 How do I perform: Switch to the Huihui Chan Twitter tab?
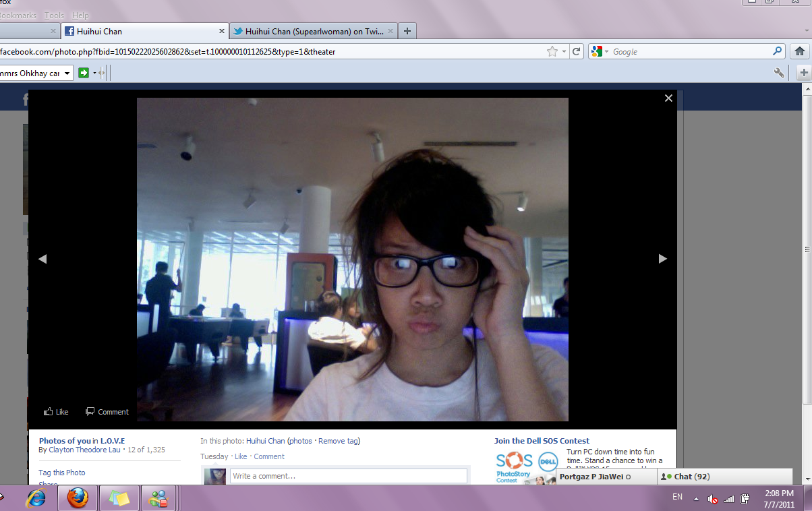314,31
